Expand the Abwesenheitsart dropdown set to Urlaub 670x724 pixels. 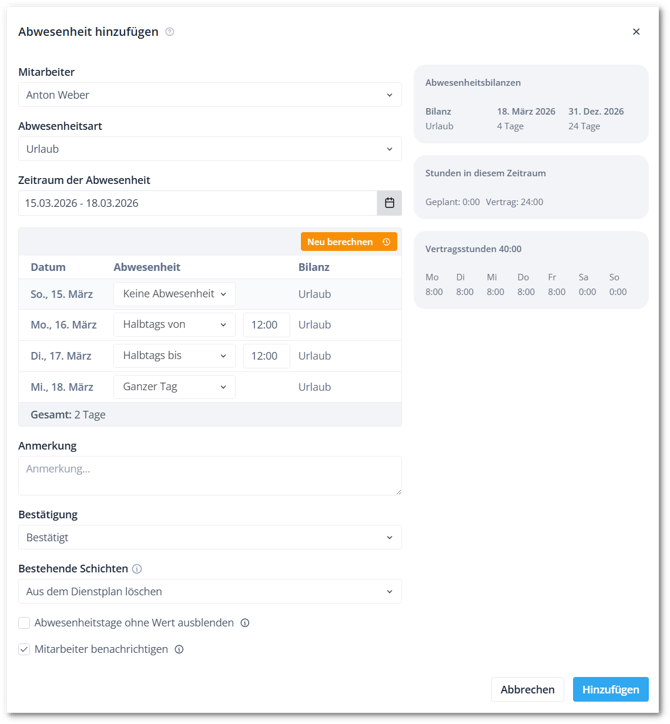(x=210, y=149)
